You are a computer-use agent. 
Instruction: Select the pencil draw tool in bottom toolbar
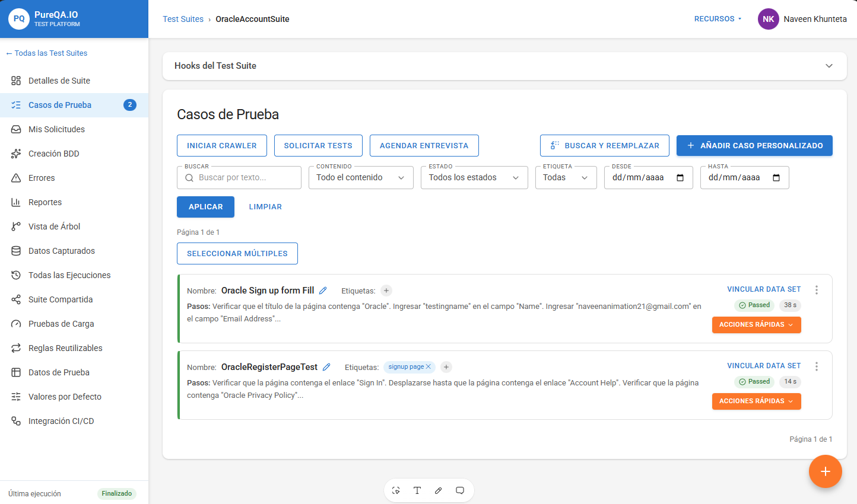pos(439,490)
